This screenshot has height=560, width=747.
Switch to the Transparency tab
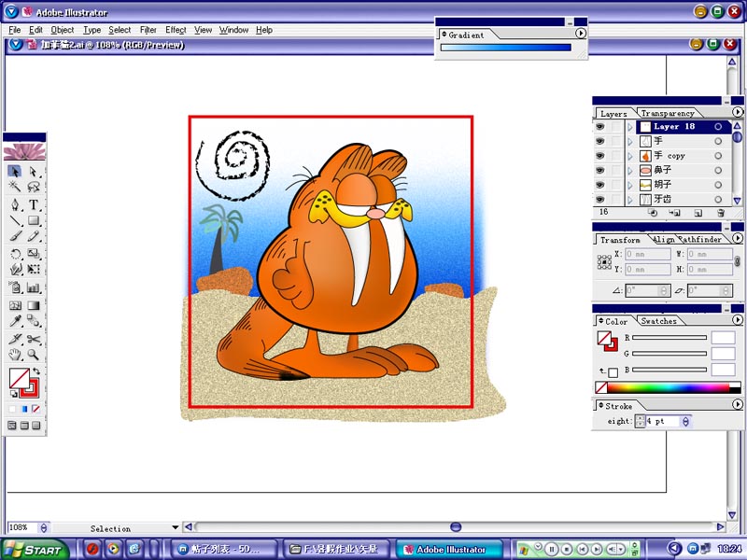coord(667,113)
